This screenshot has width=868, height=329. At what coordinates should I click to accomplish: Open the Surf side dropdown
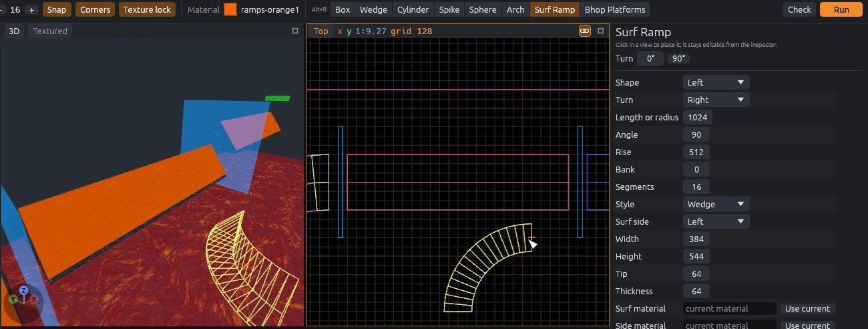pos(716,221)
